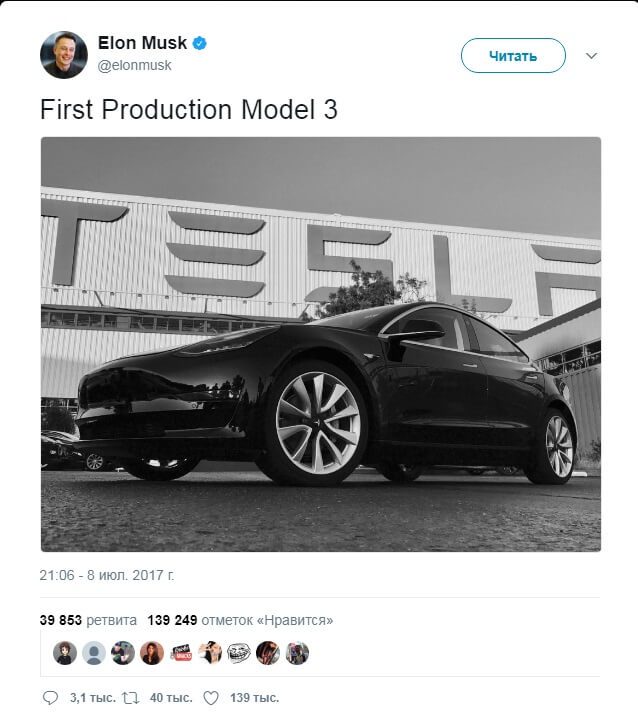
Task: Enlarge the black Tesla Model 3 photo
Action: pos(320,344)
